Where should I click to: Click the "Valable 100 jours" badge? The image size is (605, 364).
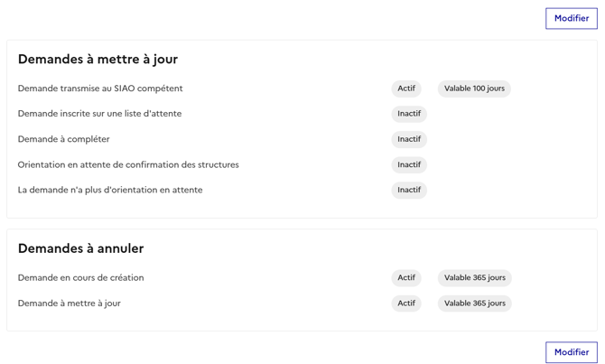(474, 89)
